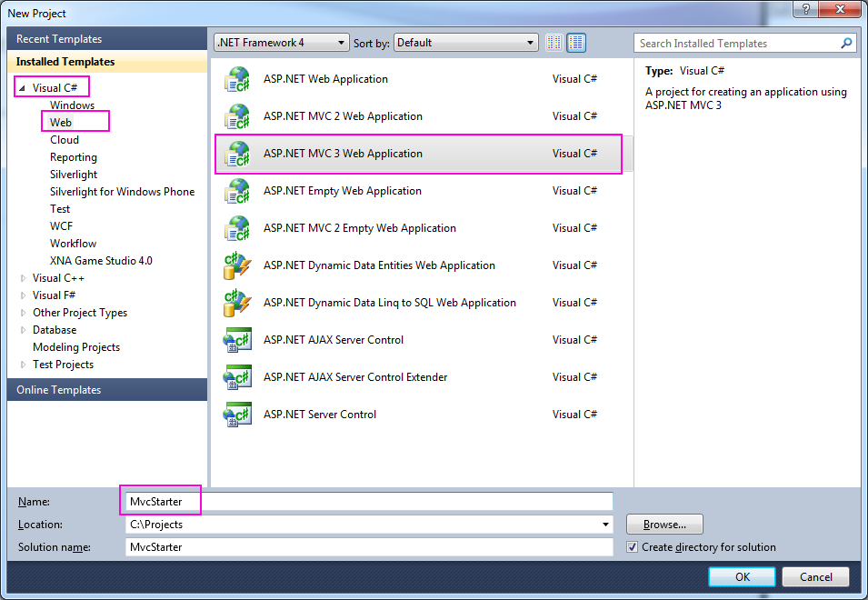Click the ASP.NET MVC 2 Web Application icon
The height and width of the screenshot is (600, 868).
[x=237, y=116]
